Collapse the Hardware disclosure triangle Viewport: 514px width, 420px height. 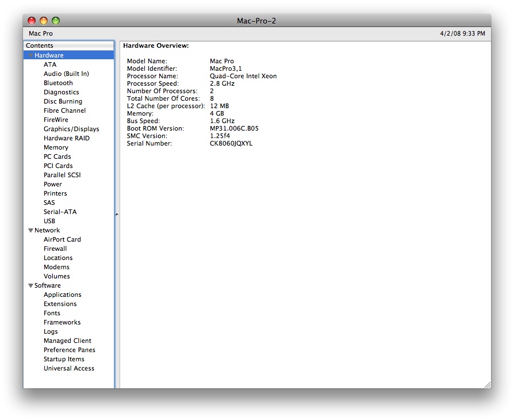point(31,55)
